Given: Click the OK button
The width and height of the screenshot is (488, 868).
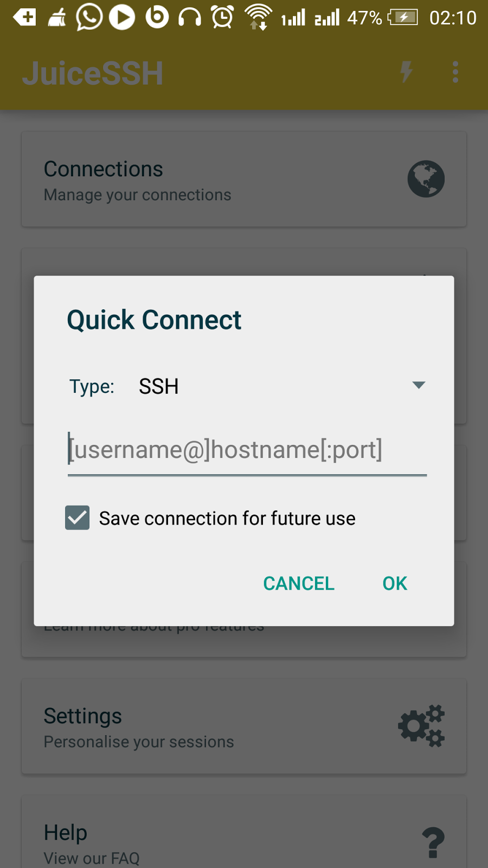Looking at the screenshot, I should pyautogui.click(x=395, y=584).
